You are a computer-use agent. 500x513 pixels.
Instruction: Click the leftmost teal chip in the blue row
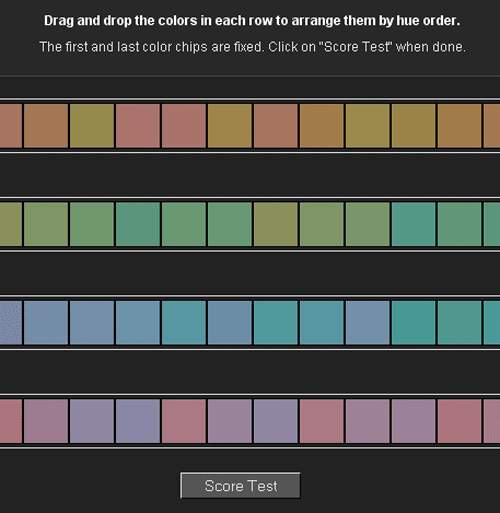point(184,323)
